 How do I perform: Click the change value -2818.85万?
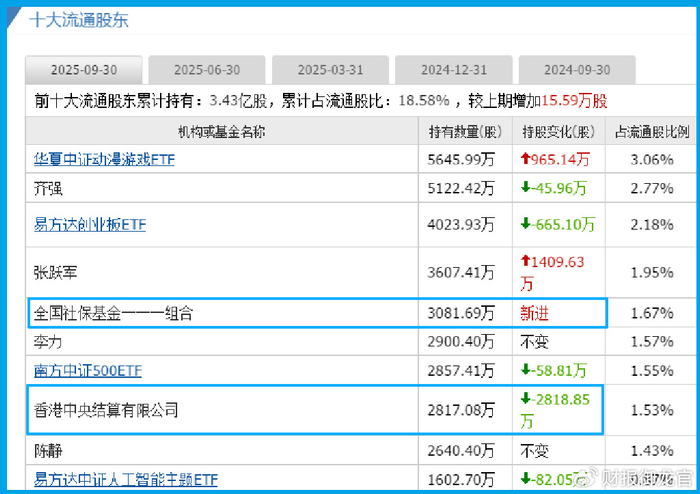point(555,410)
